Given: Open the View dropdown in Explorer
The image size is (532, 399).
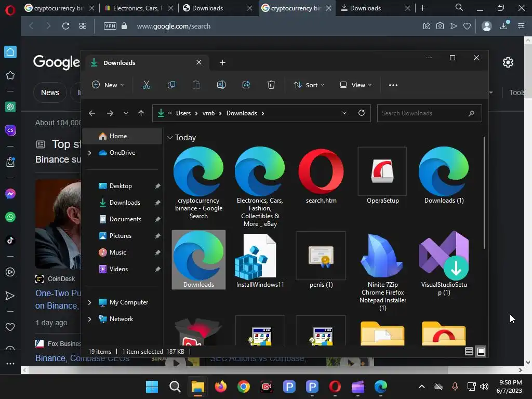Looking at the screenshot, I should point(355,85).
